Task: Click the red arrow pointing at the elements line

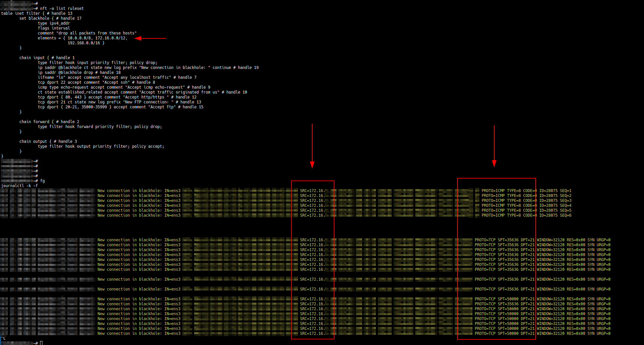Action: coord(150,38)
